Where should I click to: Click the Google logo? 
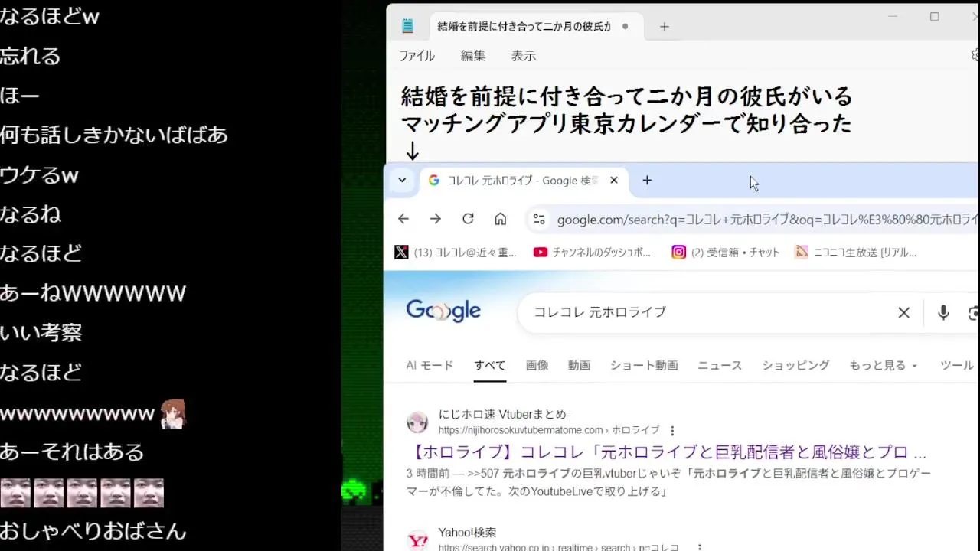[443, 311]
